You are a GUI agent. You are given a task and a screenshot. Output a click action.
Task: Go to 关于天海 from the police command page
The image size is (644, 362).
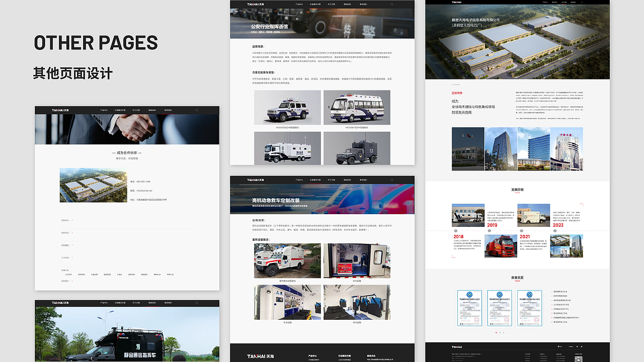(x=331, y=4)
